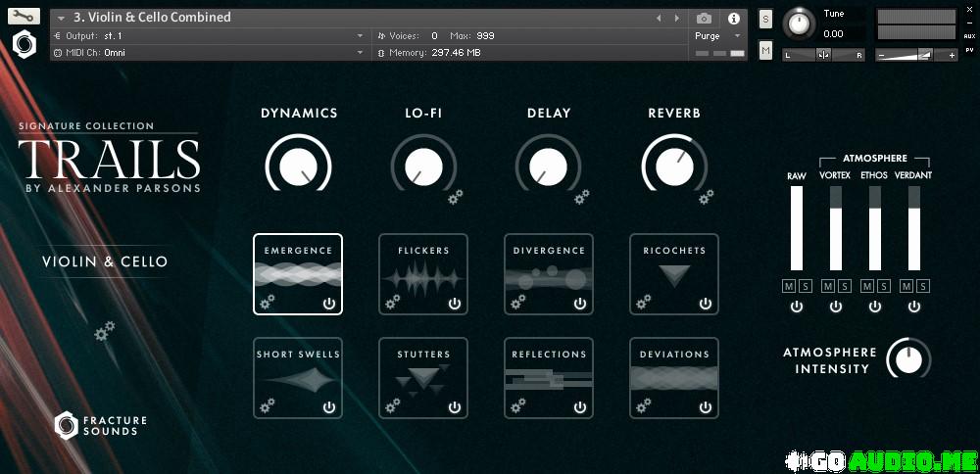Image resolution: width=980 pixels, height=474 pixels.
Task: Click the volume minus button
Action: pos(881,56)
